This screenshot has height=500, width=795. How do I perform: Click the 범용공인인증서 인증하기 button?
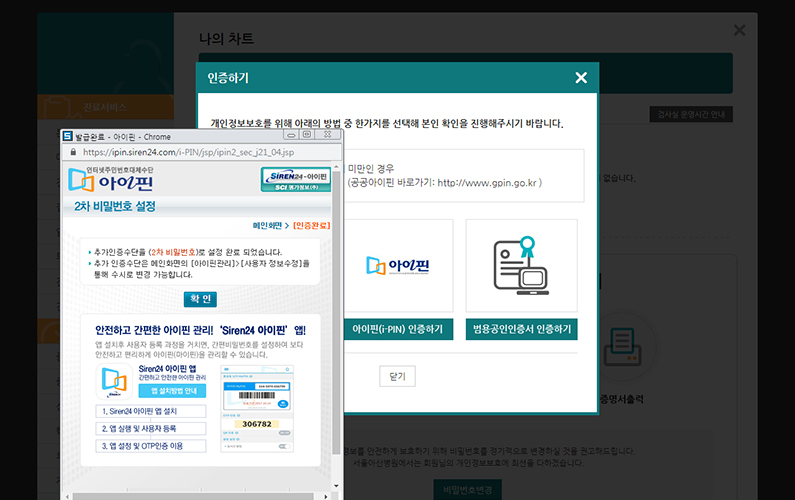pyautogui.click(x=522, y=329)
